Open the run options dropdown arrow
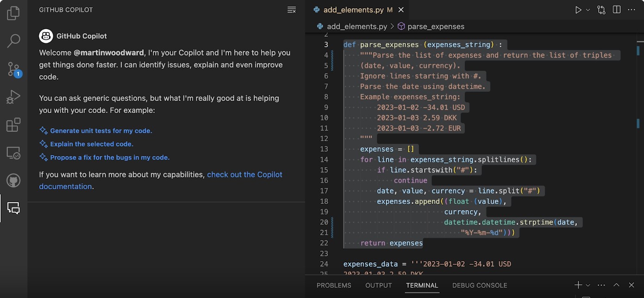The width and height of the screenshot is (644, 298). click(x=588, y=10)
